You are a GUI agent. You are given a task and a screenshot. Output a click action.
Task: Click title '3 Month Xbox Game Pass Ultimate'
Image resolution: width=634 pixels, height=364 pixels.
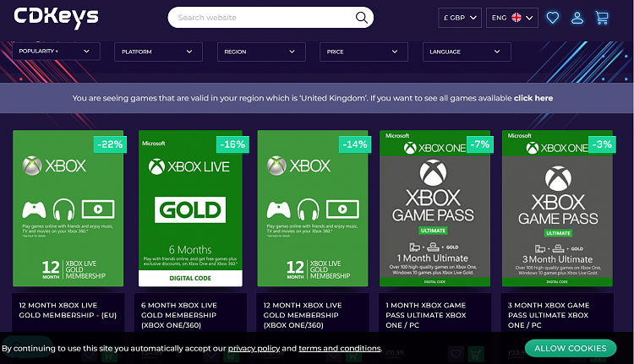(x=549, y=315)
